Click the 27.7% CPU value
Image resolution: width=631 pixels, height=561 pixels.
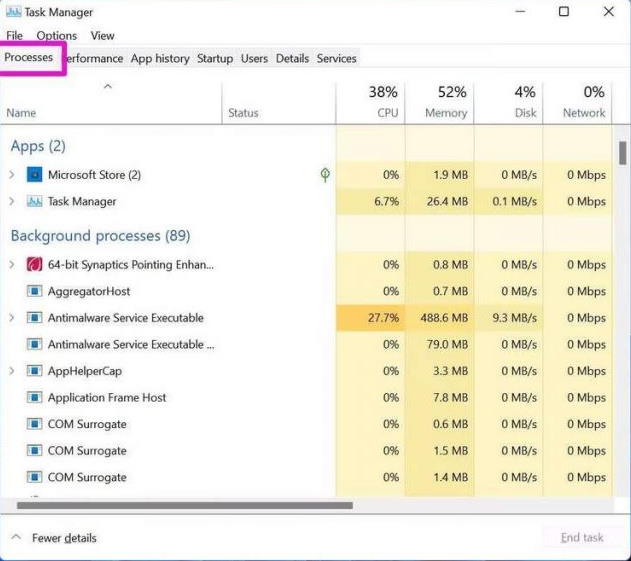[383, 318]
